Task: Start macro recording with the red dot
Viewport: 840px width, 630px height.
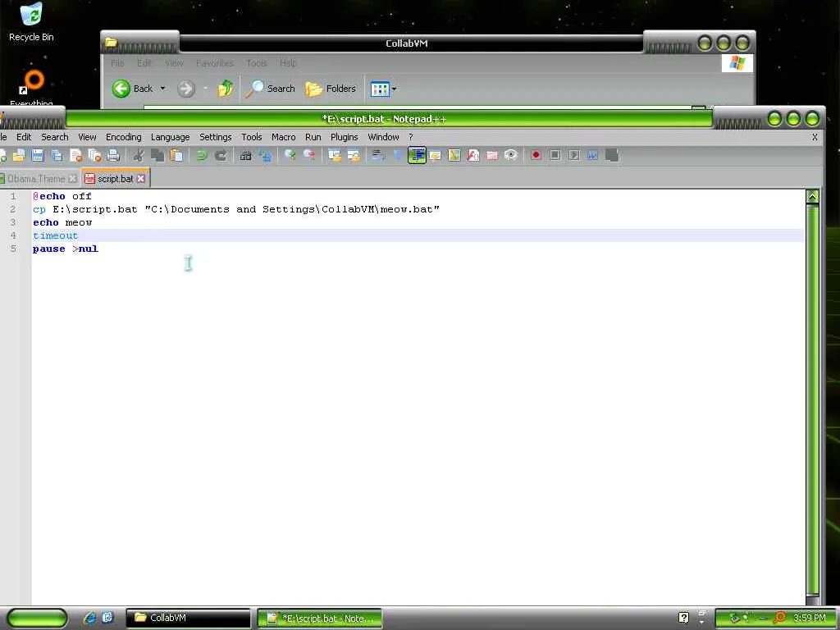Action: pos(536,155)
